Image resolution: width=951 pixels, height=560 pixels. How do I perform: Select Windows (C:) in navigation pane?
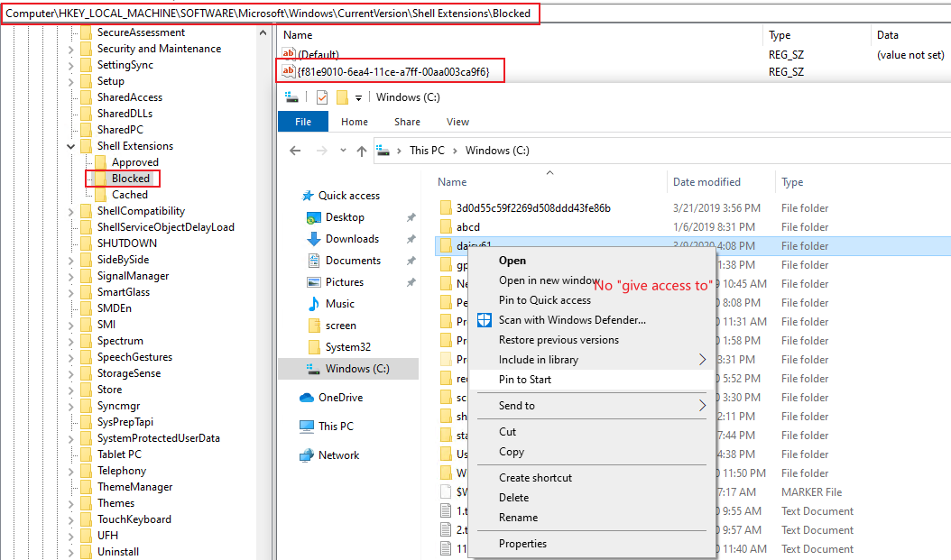(x=348, y=369)
